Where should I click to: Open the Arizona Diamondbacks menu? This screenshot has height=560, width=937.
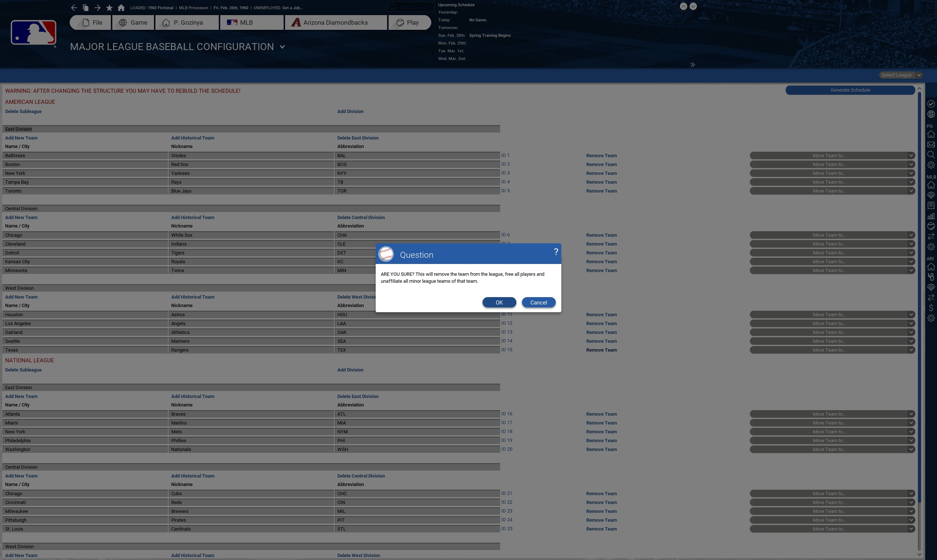pyautogui.click(x=336, y=22)
